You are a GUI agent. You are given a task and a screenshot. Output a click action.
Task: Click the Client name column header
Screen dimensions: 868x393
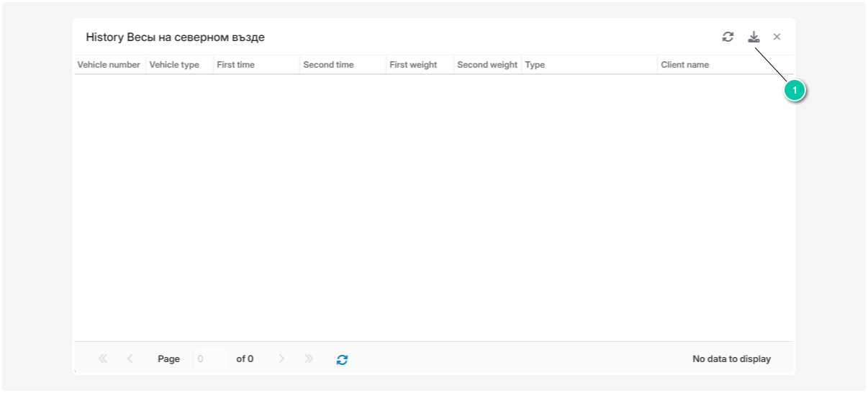pos(684,65)
